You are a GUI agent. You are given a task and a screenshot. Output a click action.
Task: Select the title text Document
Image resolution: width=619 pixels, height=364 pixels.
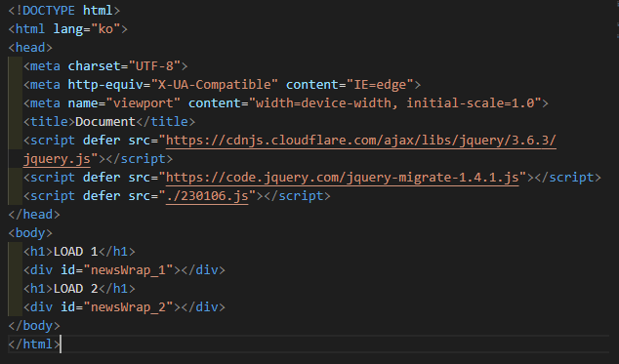[105, 122]
